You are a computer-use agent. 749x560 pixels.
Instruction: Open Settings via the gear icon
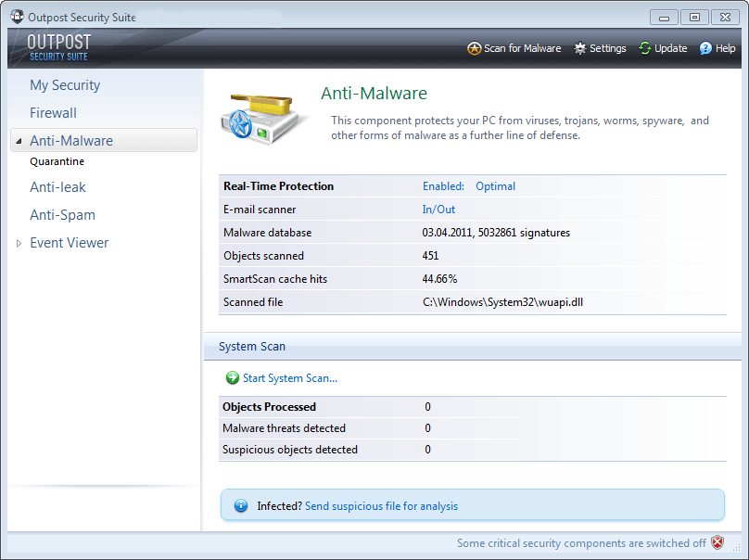(x=580, y=48)
